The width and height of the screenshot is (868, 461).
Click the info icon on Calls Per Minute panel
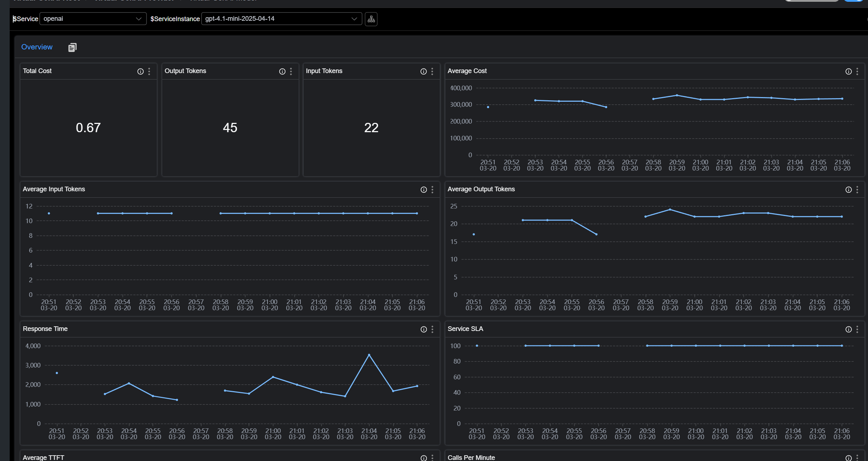[848, 457]
